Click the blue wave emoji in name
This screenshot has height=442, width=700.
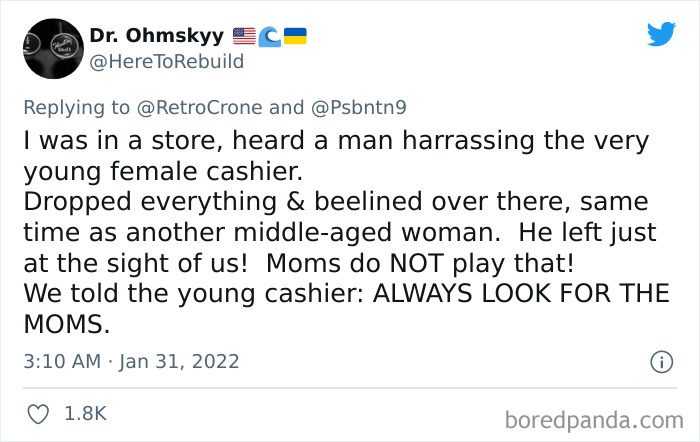(x=270, y=37)
